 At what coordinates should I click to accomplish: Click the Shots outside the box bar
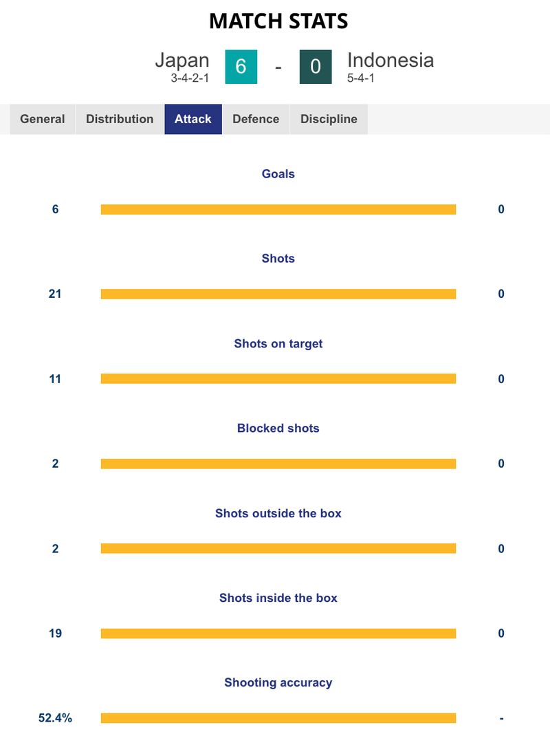278,549
